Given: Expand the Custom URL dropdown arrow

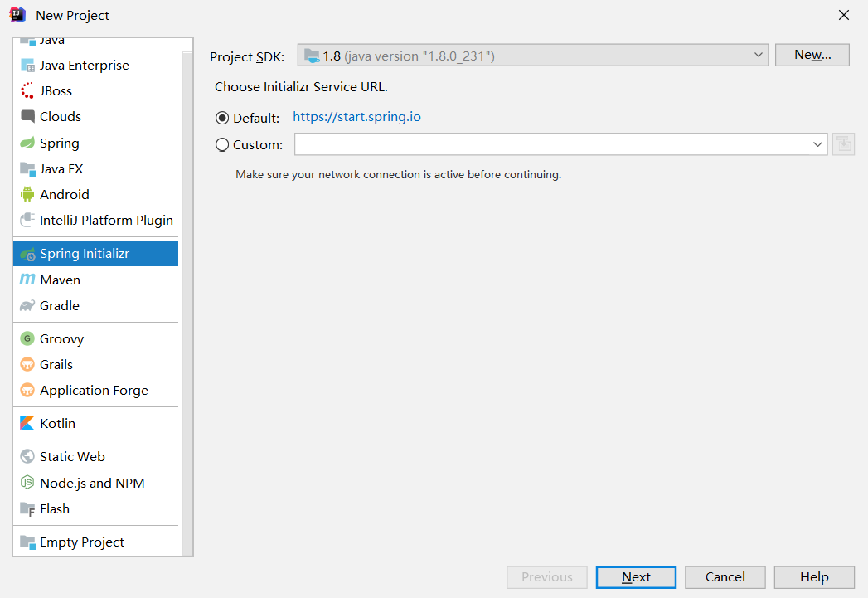Looking at the screenshot, I should pyautogui.click(x=817, y=144).
